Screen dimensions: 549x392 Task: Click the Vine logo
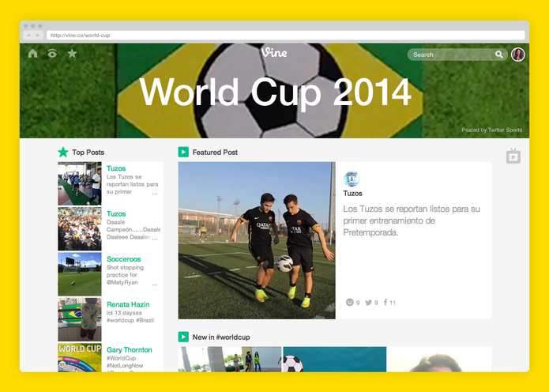pyautogui.click(x=274, y=52)
